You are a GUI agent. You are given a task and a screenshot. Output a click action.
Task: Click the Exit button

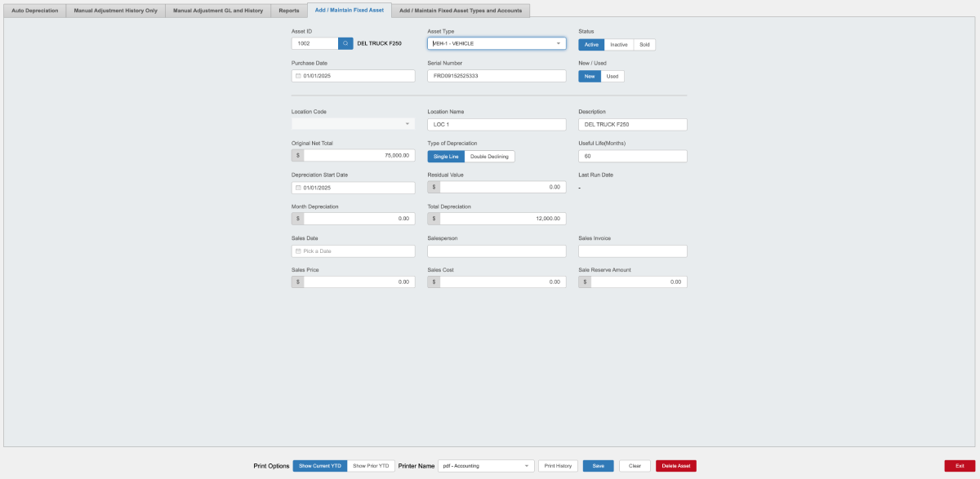pos(960,466)
